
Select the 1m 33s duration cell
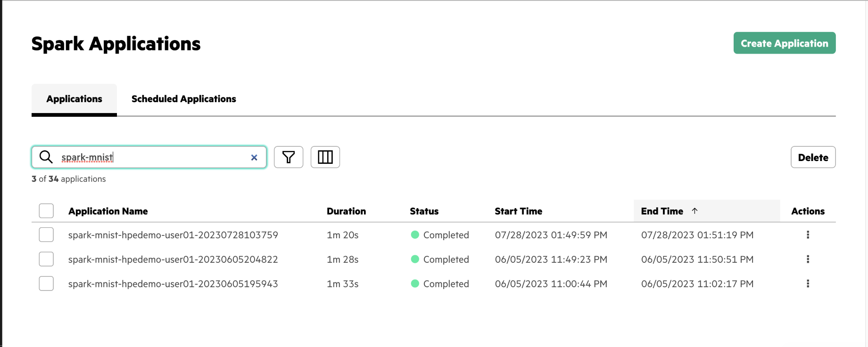[342, 283]
